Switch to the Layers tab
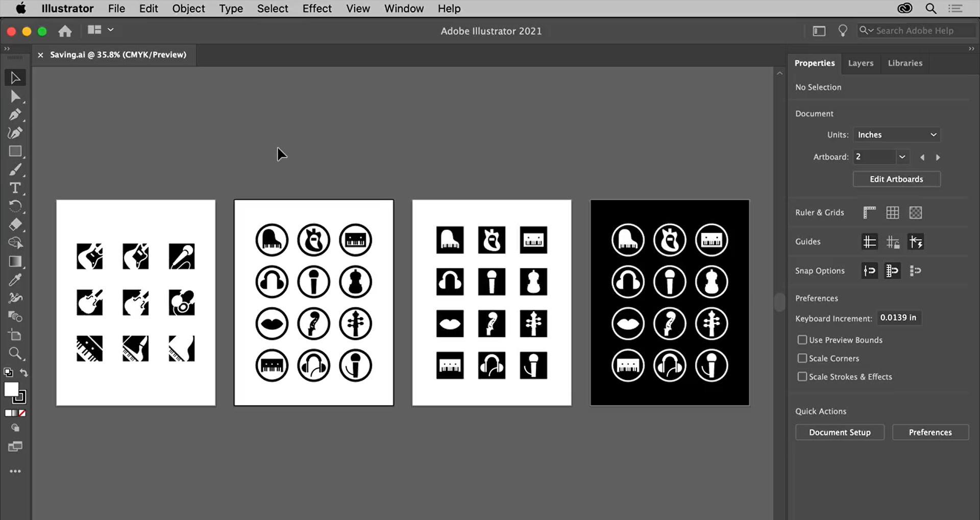 point(861,63)
